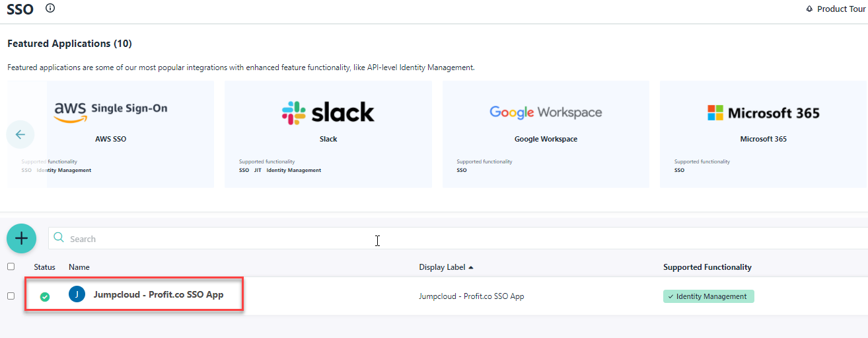
Task: Click the Identity Management badge in the row
Action: [x=708, y=296]
